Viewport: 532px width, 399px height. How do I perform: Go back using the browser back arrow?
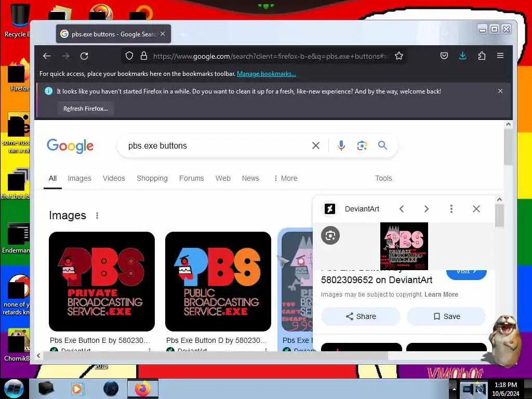pos(47,56)
